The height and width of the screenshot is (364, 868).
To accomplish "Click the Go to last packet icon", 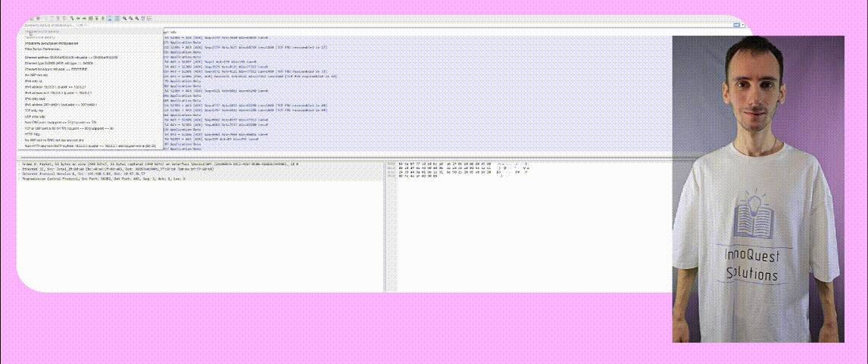I will [x=102, y=18].
